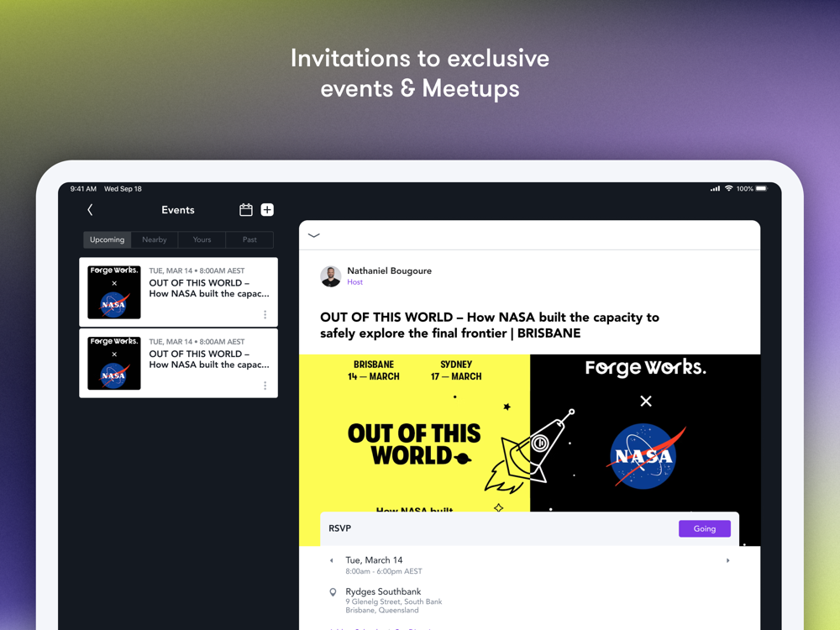Click the 9:41 AM status bar time
840x630 pixels.
click(x=83, y=188)
